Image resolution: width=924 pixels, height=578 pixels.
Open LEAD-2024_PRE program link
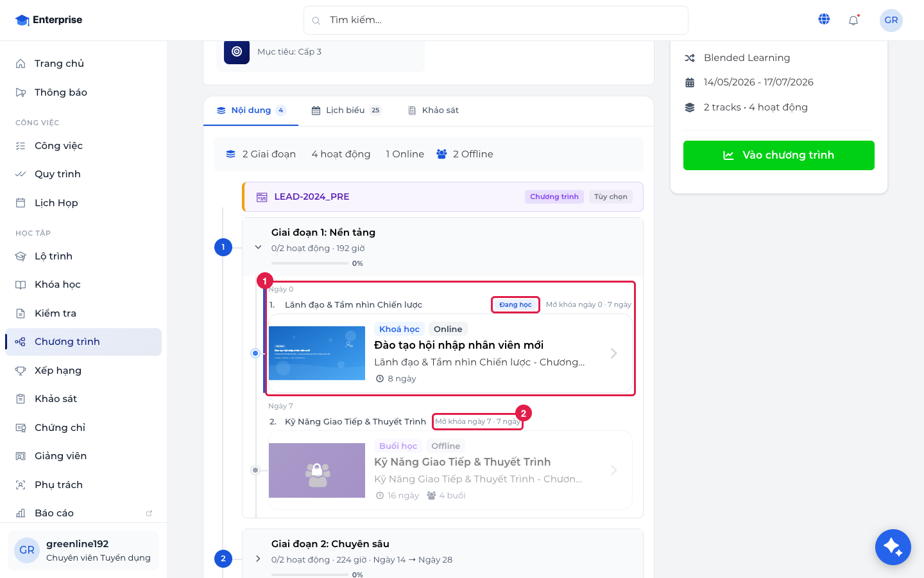312,197
